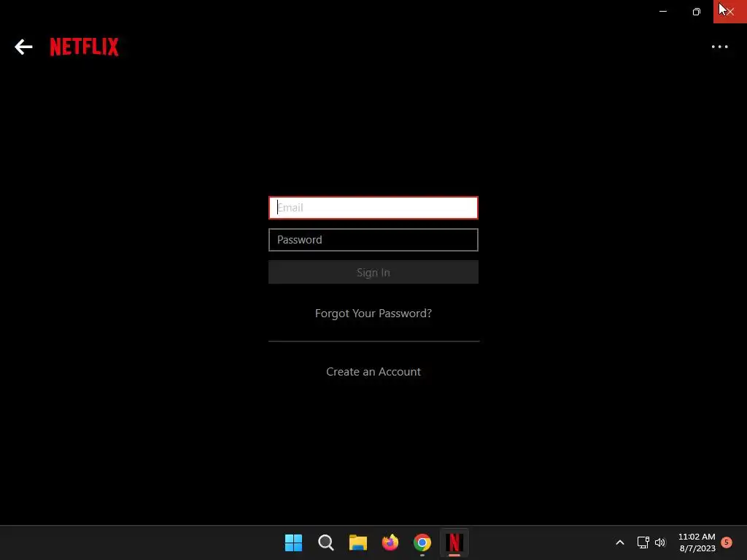Viewport: 747px width, 560px height.
Task: Click into the Password field
Action: point(373,239)
